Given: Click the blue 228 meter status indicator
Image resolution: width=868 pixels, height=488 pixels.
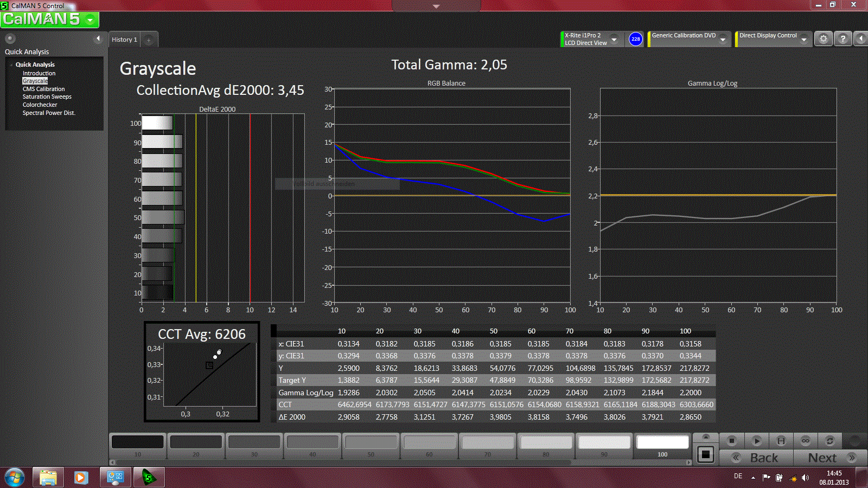Looking at the screenshot, I should tap(635, 39).
